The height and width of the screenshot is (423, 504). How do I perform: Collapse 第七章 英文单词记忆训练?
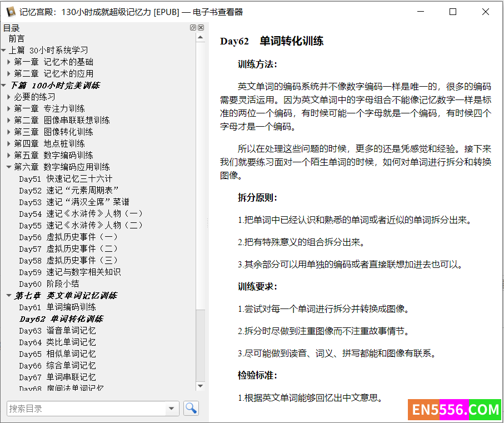[9, 295]
